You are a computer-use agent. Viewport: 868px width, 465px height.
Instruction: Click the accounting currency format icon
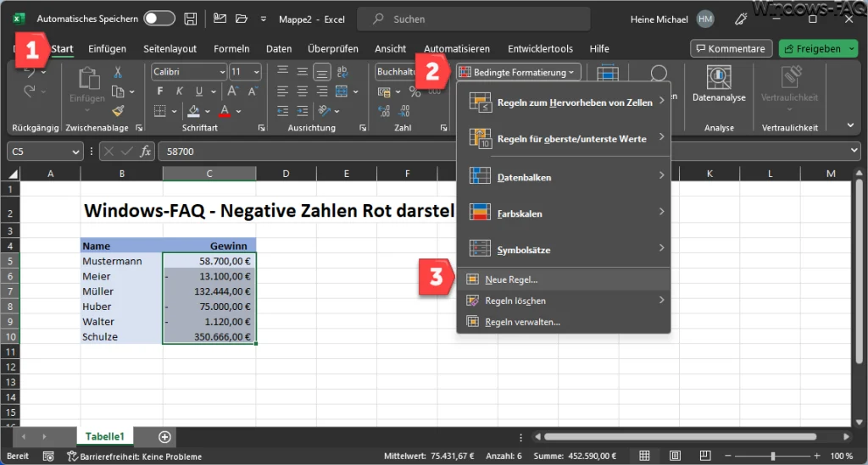[x=384, y=91]
